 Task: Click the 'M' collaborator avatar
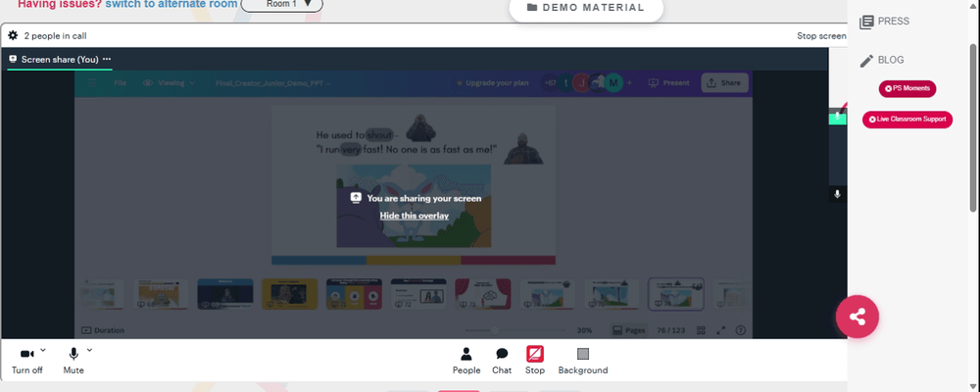[x=613, y=82]
